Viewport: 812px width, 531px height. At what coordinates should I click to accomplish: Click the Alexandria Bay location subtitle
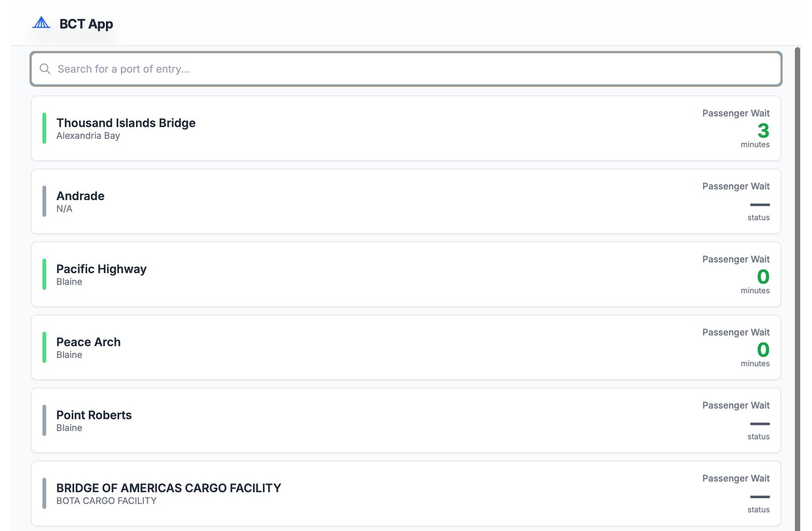coord(88,136)
